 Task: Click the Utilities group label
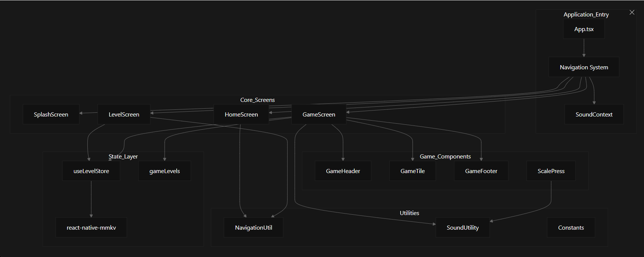click(x=409, y=213)
